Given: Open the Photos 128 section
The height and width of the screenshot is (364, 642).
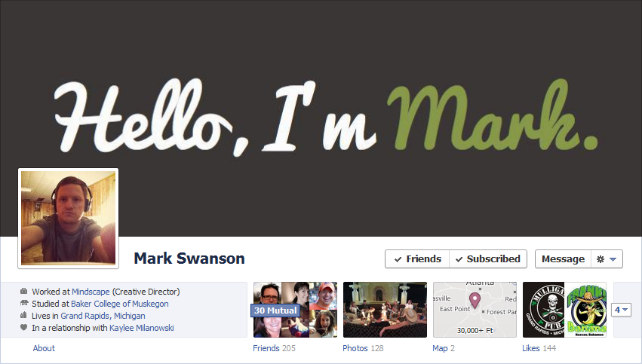Looking at the screenshot, I should pyautogui.click(x=363, y=348).
